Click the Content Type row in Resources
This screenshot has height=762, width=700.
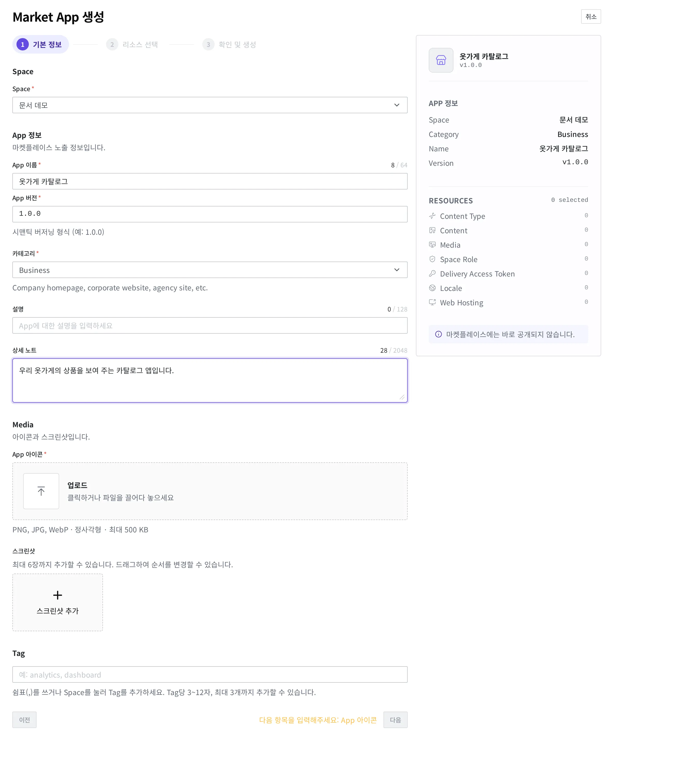(x=508, y=216)
